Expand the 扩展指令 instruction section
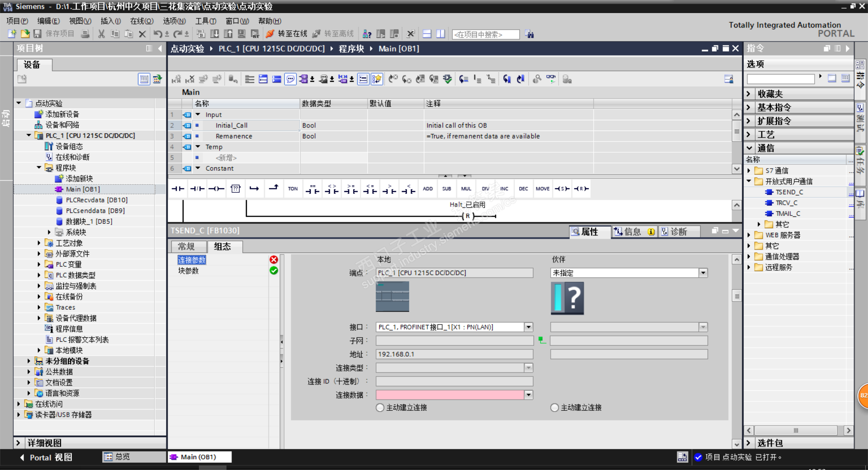 pos(749,121)
